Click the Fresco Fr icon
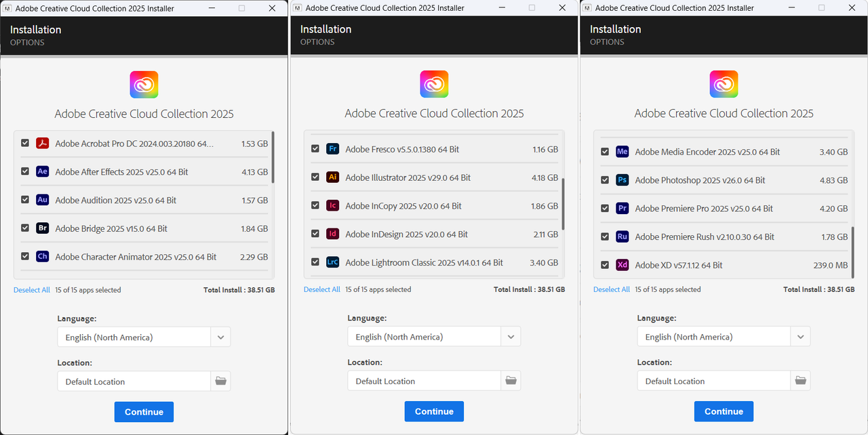Image resolution: width=868 pixels, height=435 pixels. click(x=332, y=149)
